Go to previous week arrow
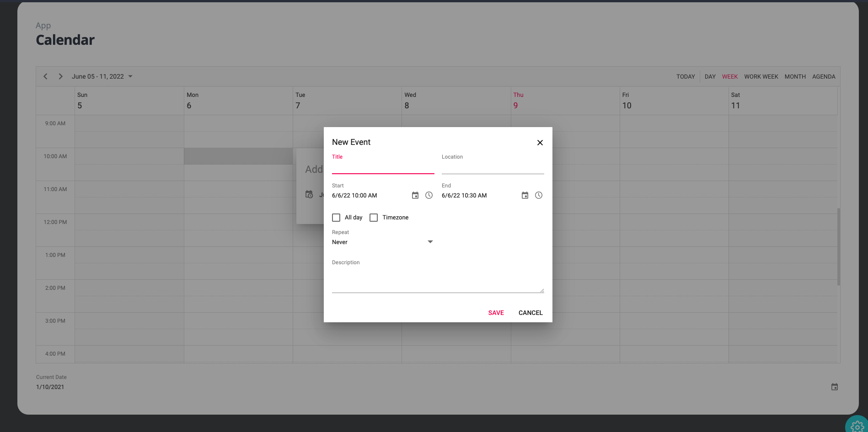Screen dimensions: 868x432 45,76
